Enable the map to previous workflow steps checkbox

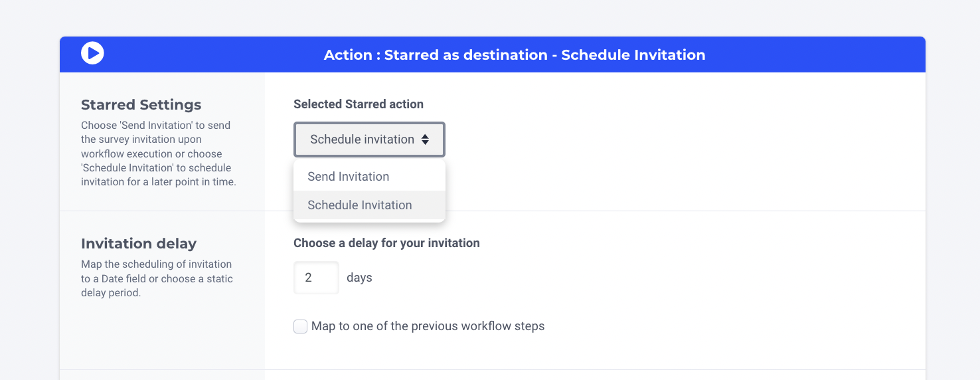tap(301, 327)
